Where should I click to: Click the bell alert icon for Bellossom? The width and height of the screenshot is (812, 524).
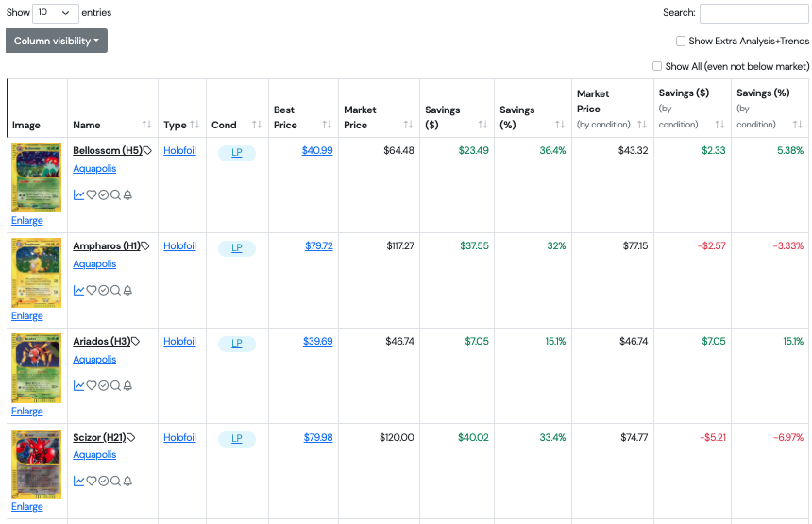[127, 195]
